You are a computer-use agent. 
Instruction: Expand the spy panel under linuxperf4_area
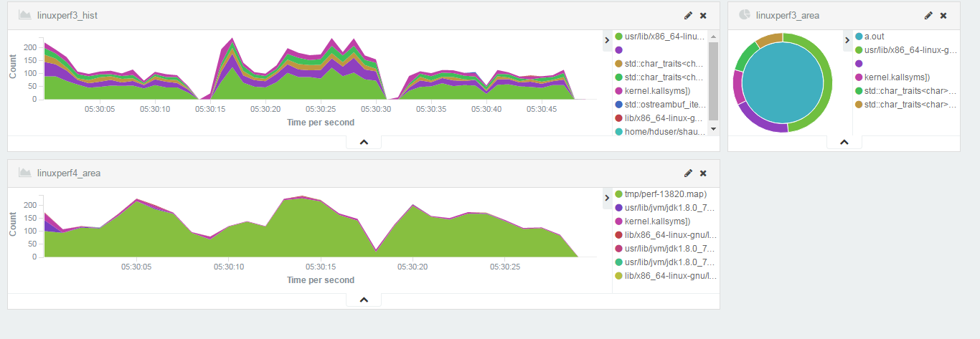pyautogui.click(x=364, y=300)
